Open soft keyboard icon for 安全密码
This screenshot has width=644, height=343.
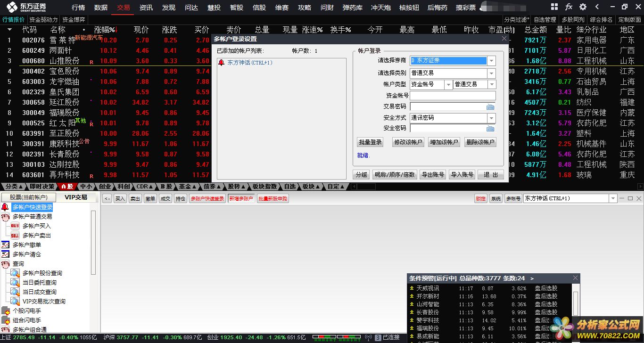pyautogui.click(x=490, y=129)
